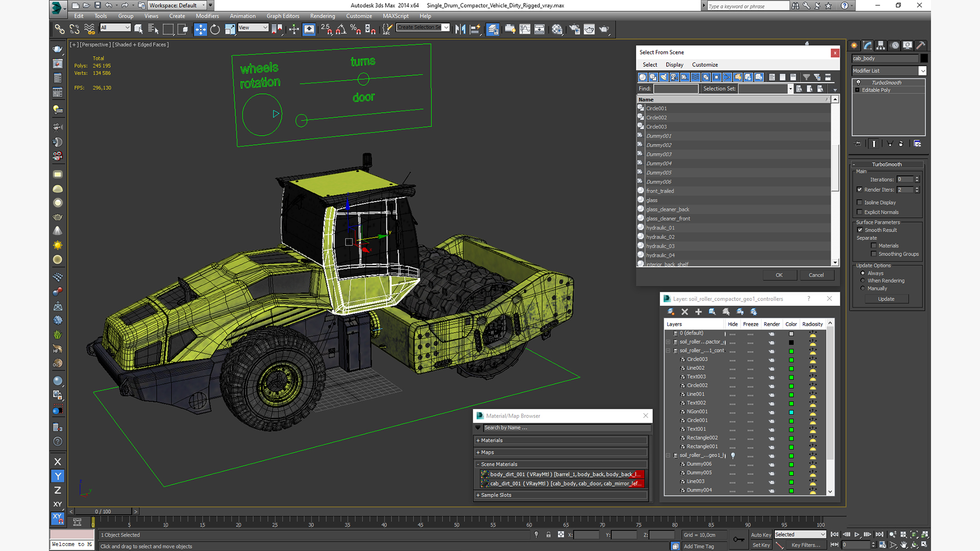Click Restrict to Y axis button
This screenshot has width=980, height=551.
click(58, 476)
